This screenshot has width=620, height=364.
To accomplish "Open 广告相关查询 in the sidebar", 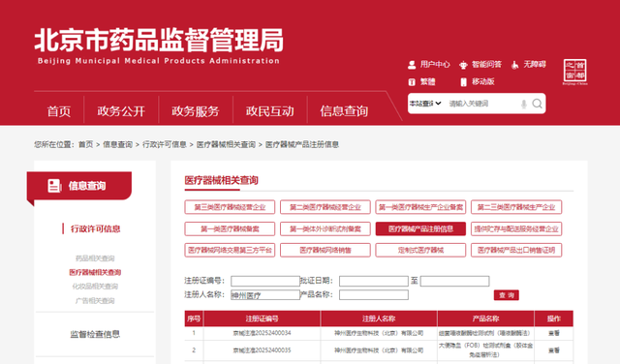I will 95,301.
